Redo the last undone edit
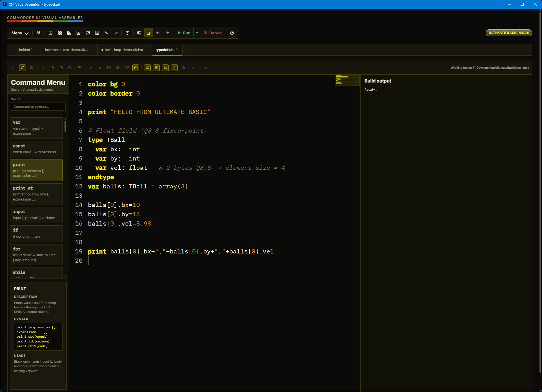 (x=167, y=33)
